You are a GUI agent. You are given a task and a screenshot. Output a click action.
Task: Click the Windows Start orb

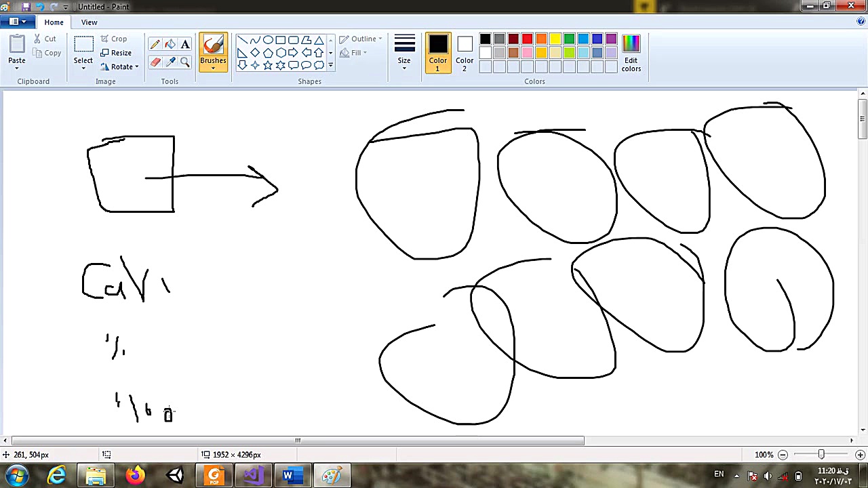click(x=16, y=475)
